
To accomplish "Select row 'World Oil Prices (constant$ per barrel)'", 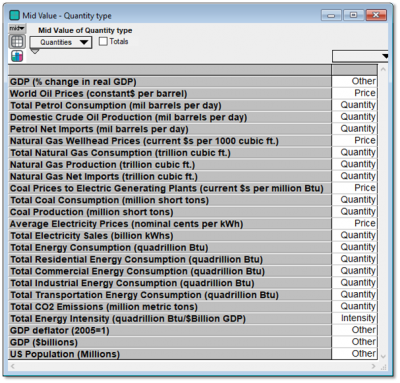I will coord(170,94).
